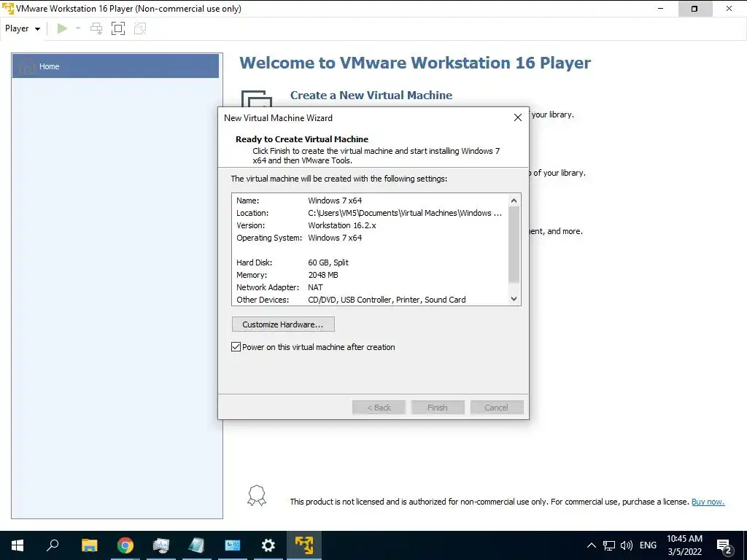Select the Hard Disk: 60 GB, Split row
This screenshot has height=560, width=747.
coord(370,262)
